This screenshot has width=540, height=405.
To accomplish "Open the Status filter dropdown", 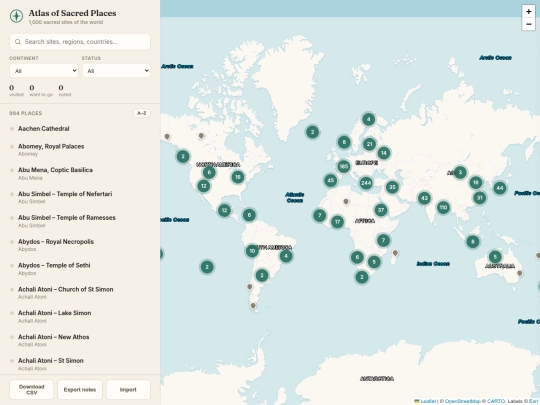I will 116,71.
